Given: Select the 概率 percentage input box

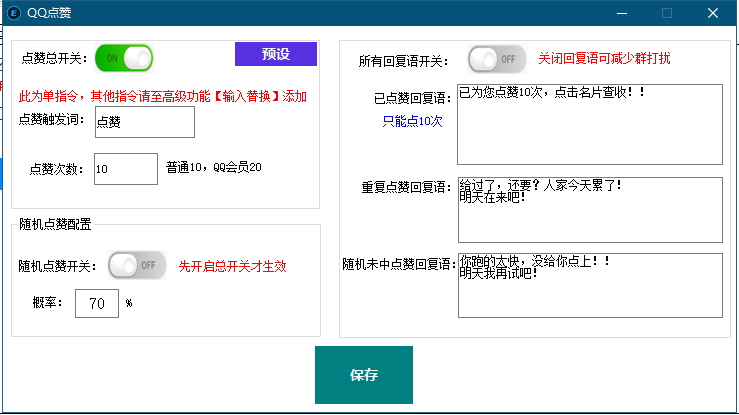Looking at the screenshot, I should coord(97,303).
